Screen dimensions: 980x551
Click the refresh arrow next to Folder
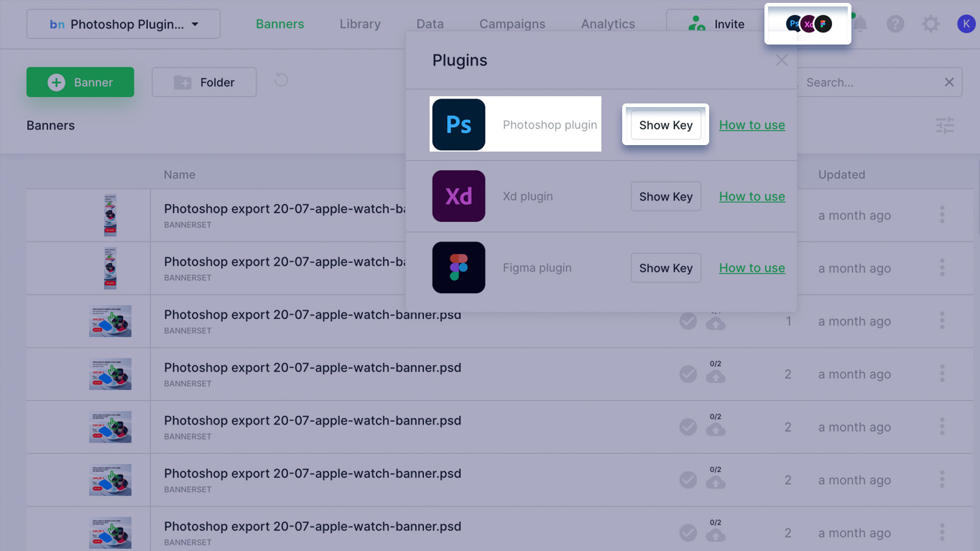[x=281, y=80]
